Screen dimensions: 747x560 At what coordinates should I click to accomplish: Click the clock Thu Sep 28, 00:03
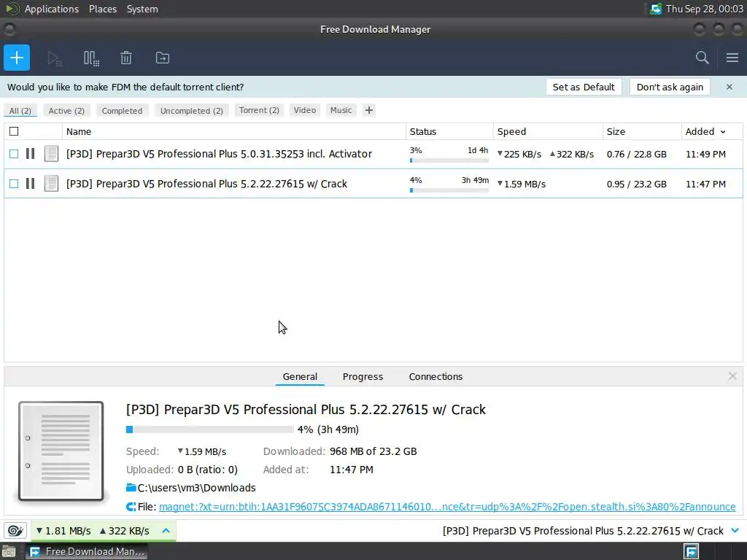tap(704, 9)
